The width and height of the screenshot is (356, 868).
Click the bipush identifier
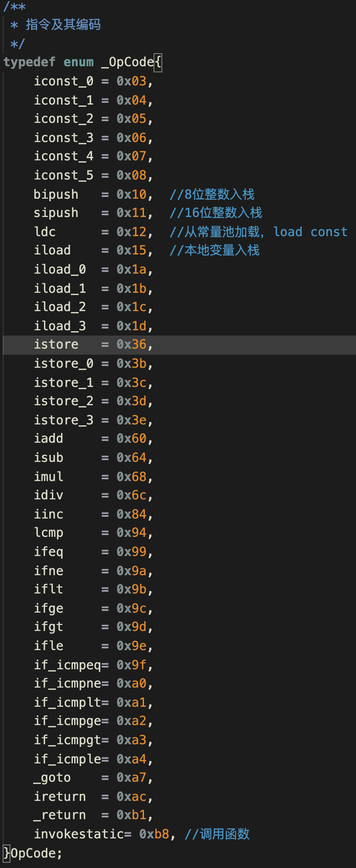[56, 194]
